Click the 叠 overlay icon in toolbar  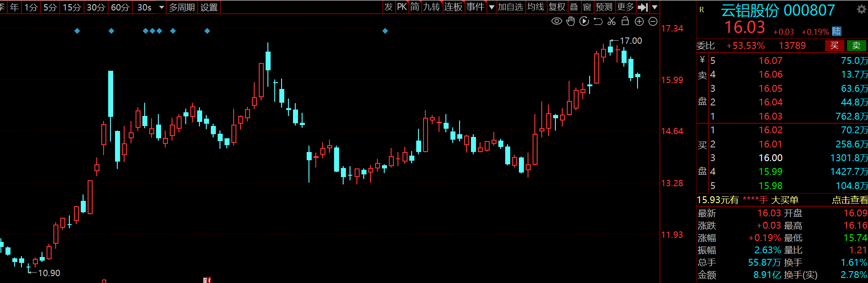pos(574,7)
